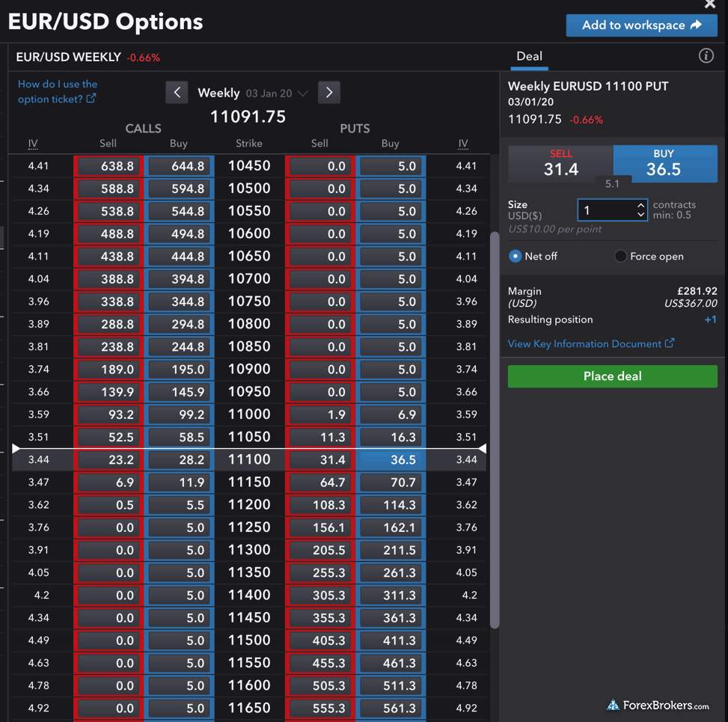Decrease contract size with the down stepper arrow
The width and height of the screenshot is (728, 722).
point(640,215)
